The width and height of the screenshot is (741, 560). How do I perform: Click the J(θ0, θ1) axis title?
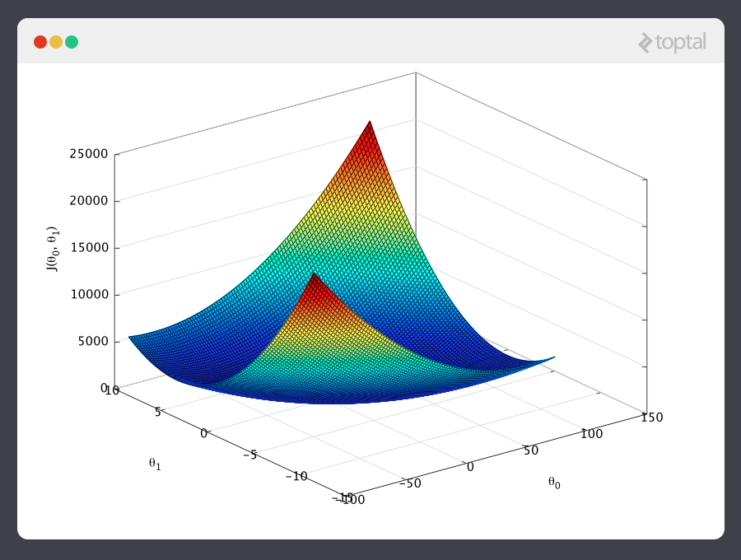click(53, 249)
